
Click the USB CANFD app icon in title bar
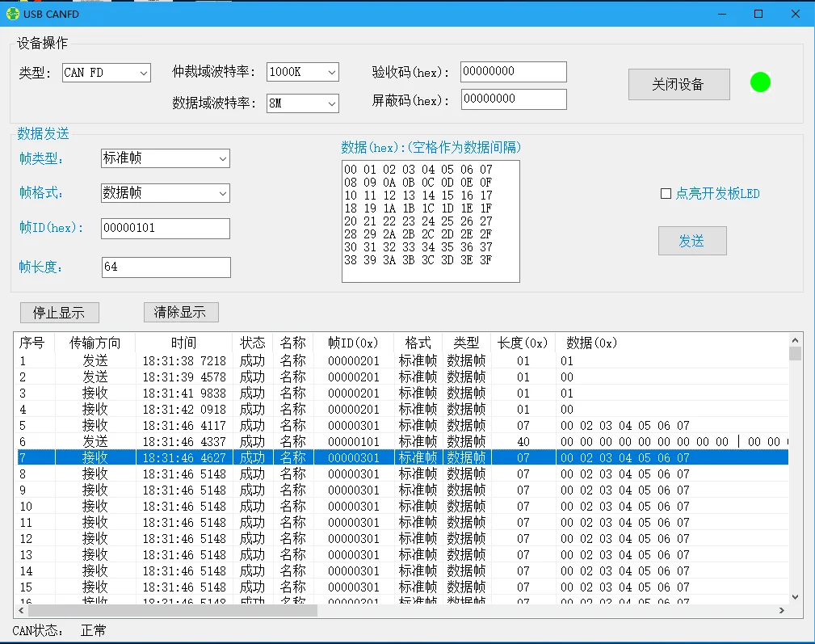tap(13, 14)
